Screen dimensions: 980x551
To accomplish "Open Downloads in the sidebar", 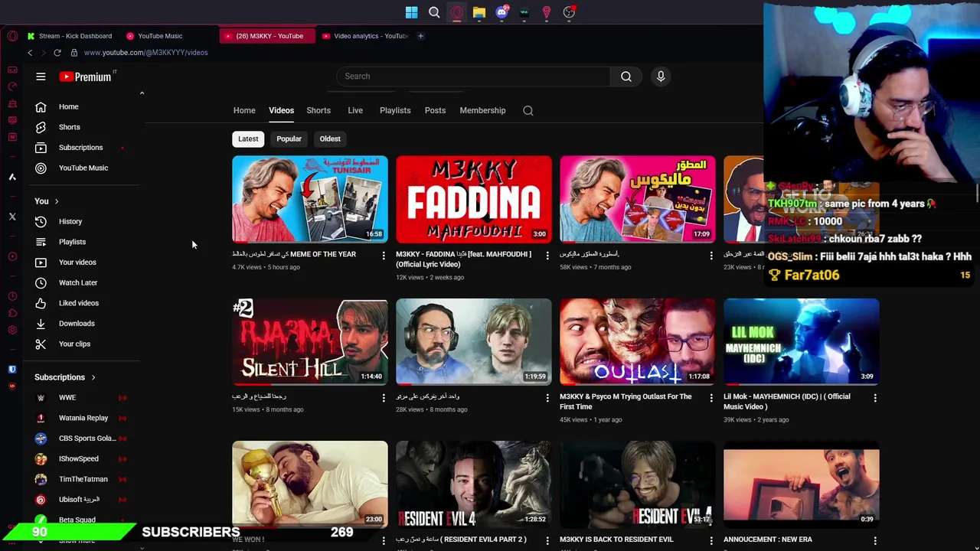I will (77, 324).
